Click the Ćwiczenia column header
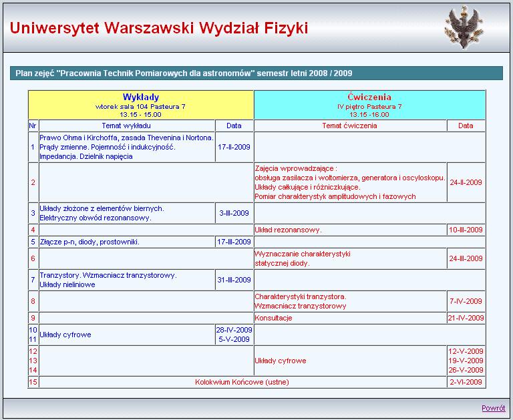The image size is (513, 420). tap(369, 97)
